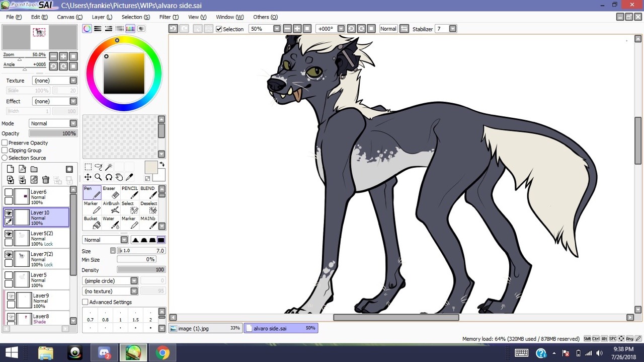Select the rotate canvas tool
The width and height of the screenshot is (644, 362).
pyautogui.click(x=109, y=177)
